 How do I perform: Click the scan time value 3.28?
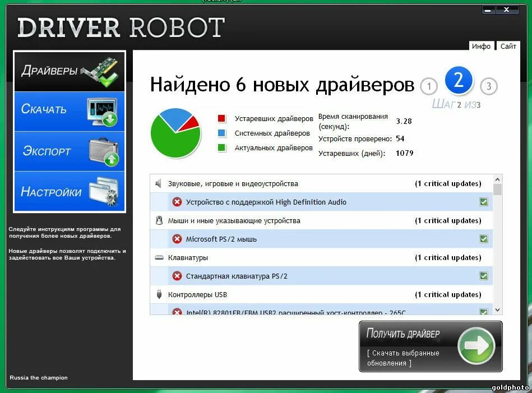404,121
